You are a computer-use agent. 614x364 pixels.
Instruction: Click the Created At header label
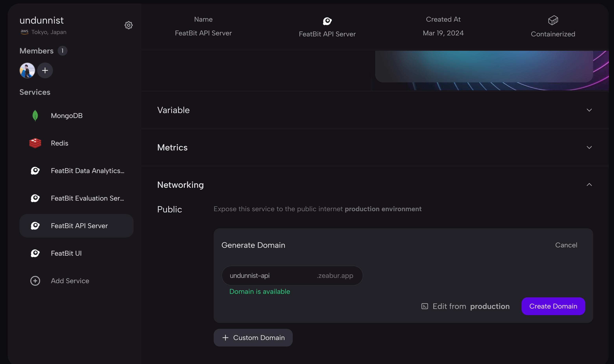coord(443,19)
